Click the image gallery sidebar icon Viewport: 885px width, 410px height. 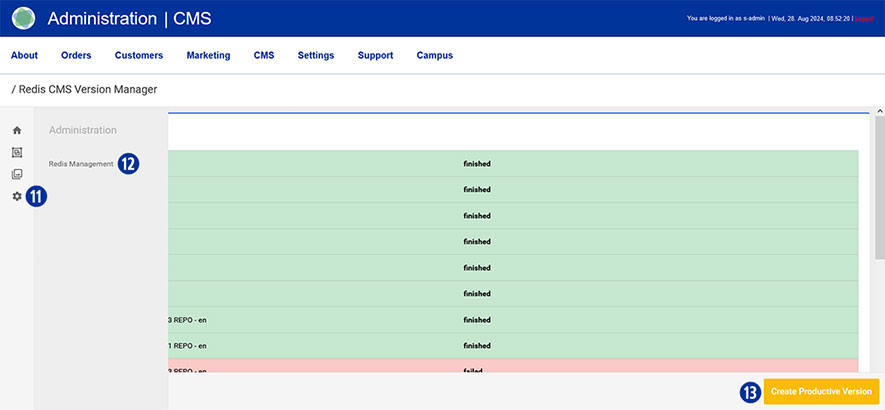[x=17, y=174]
